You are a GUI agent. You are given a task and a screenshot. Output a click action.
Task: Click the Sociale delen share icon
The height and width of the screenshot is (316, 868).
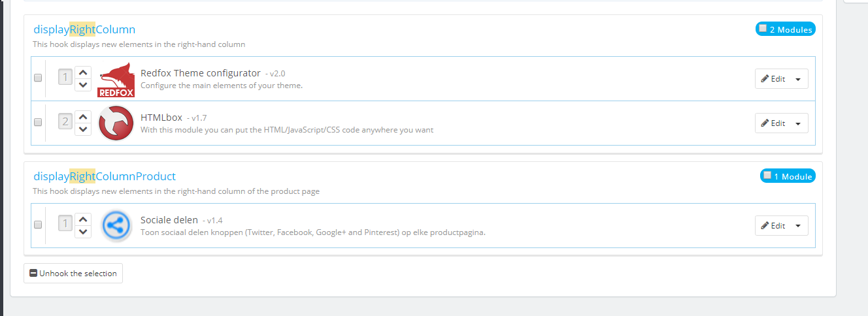[116, 225]
